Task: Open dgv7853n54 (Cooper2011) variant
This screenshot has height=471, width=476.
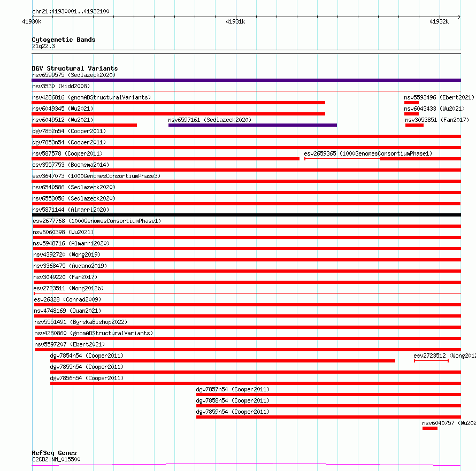Action: (x=69, y=142)
